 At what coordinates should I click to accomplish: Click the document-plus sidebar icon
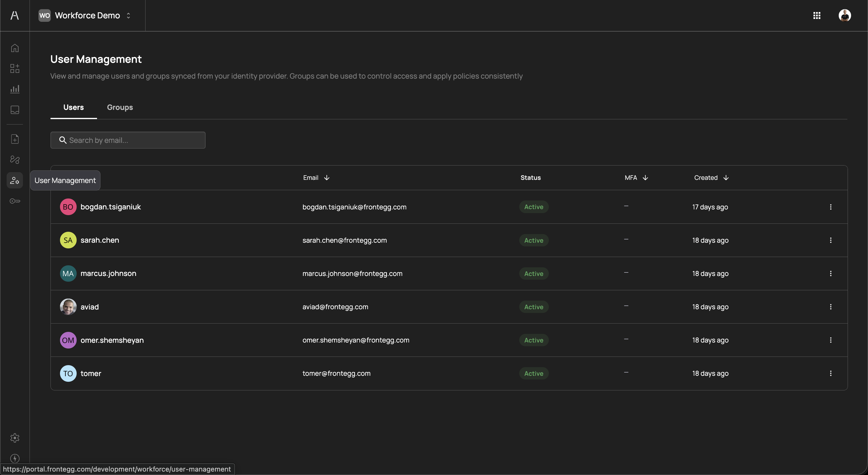pyautogui.click(x=15, y=139)
